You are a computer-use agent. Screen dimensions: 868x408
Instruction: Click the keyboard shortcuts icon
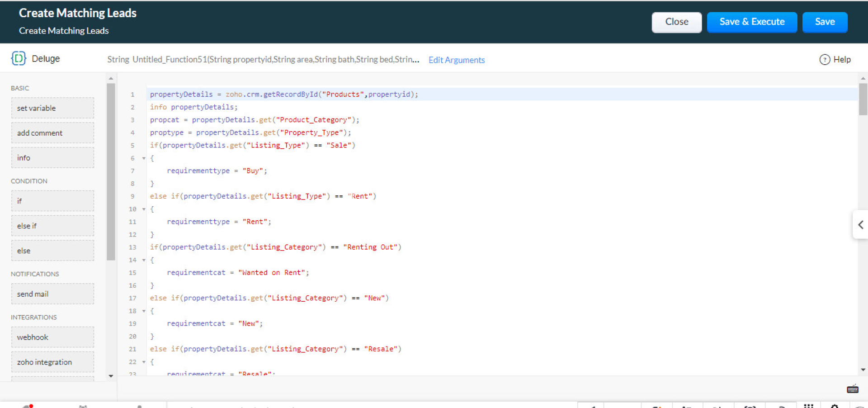click(x=852, y=389)
